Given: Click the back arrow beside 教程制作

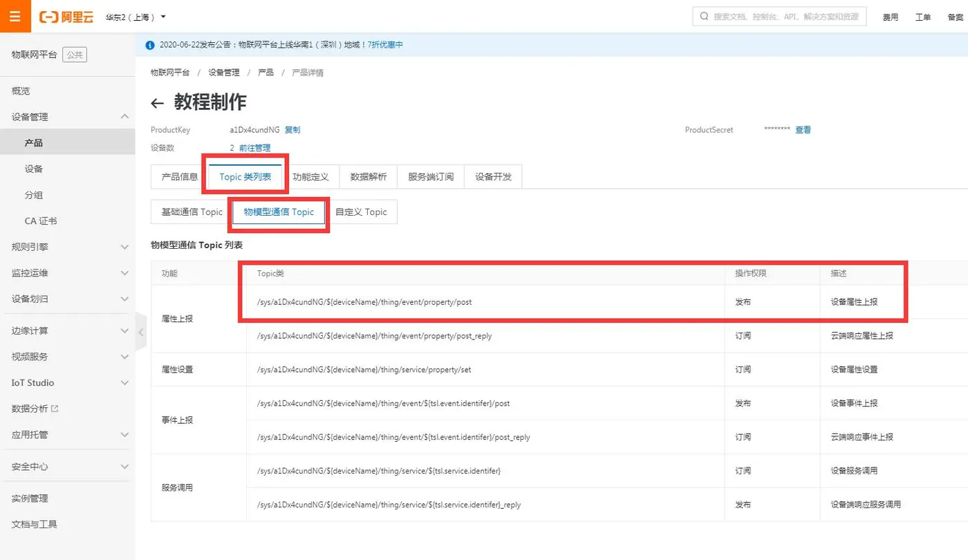Looking at the screenshot, I should (x=158, y=104).
